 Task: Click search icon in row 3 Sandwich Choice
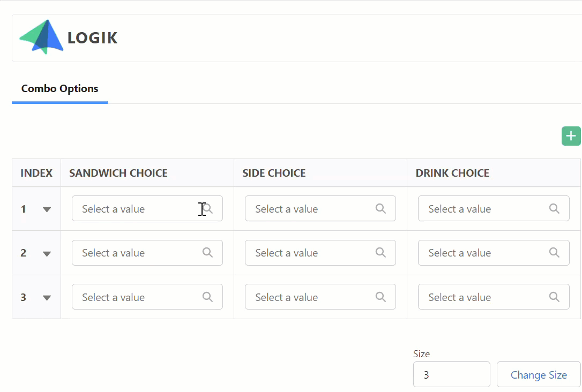coord(208,297)
